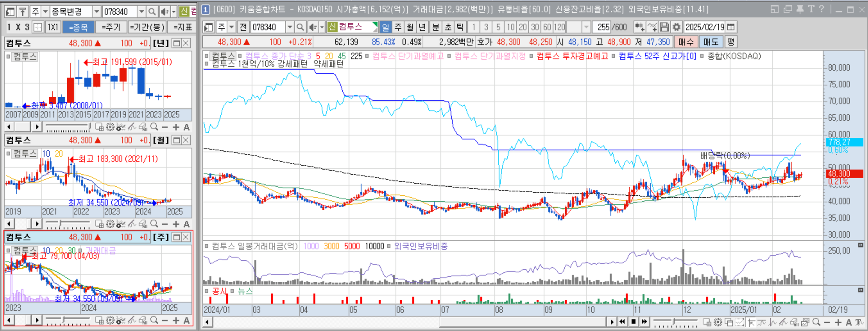
Task: Click the search magnifier in the left panel toolbar
Action: point(152,12)
